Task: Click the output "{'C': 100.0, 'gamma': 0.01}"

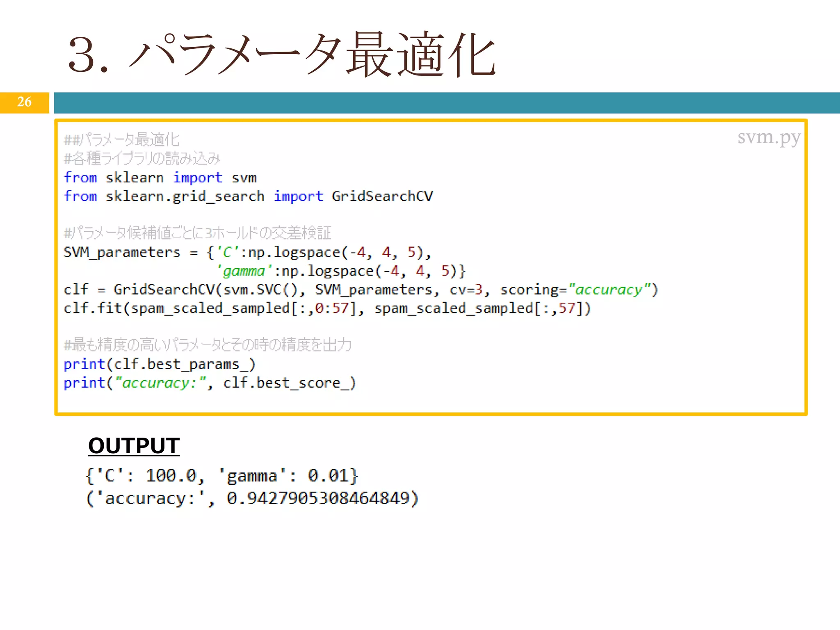Action: [x=222, y=476]
